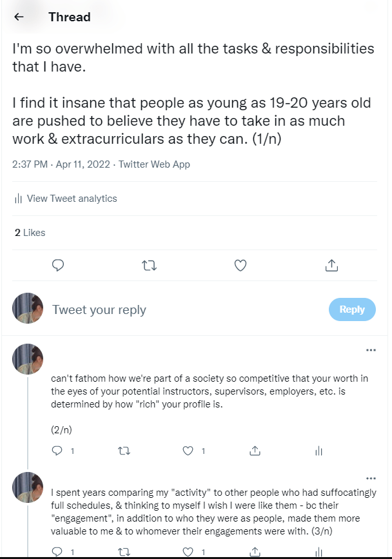Click the reply icon on main tweet
This screenshot has height=559, width=392.
click(x=58, y=265)
